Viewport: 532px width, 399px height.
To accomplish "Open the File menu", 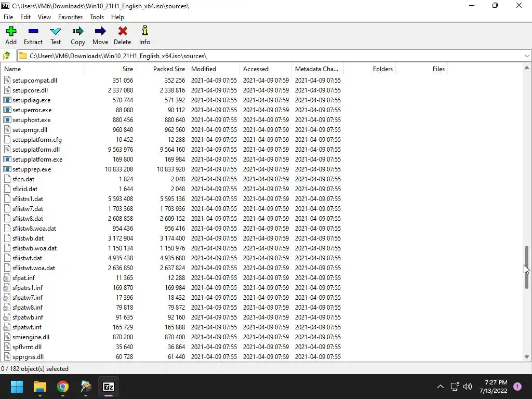I will coord(8,17).
